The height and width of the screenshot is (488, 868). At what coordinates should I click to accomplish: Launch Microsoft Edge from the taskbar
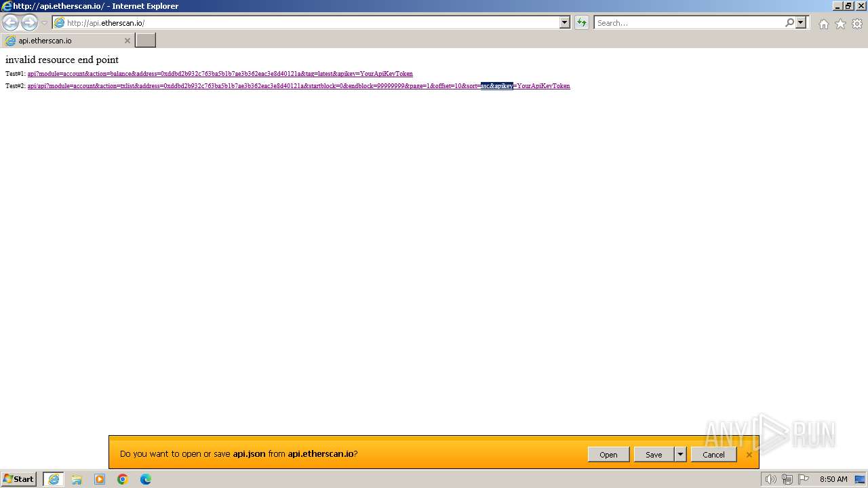tap(146, 479)
